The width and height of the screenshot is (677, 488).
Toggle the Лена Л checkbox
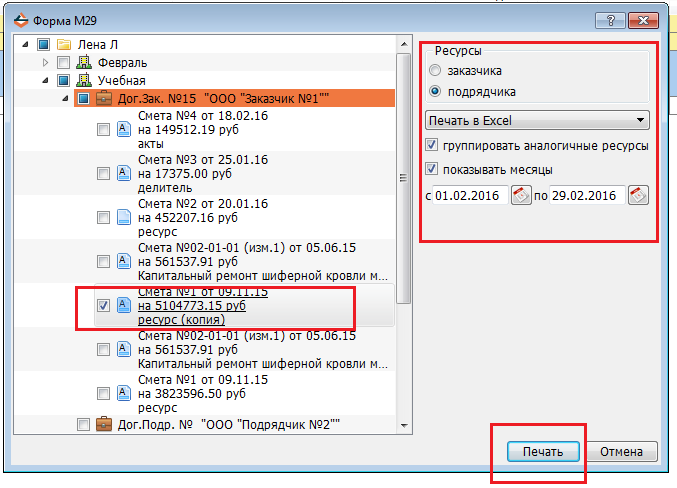[43, 44]
